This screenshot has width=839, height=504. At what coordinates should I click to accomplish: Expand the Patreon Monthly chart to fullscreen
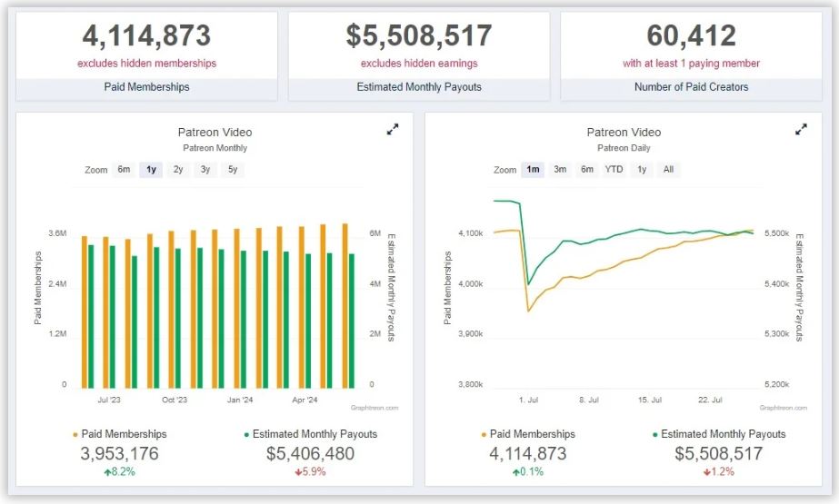393,129
